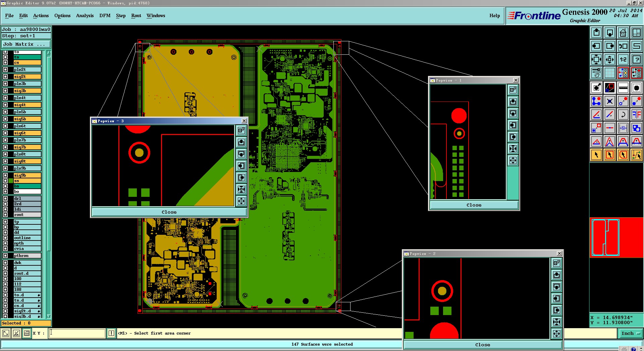This screenshot has width=644, height=351.
Task: Toggle the checkbox for layer pthrou
Action: point(5,256)
